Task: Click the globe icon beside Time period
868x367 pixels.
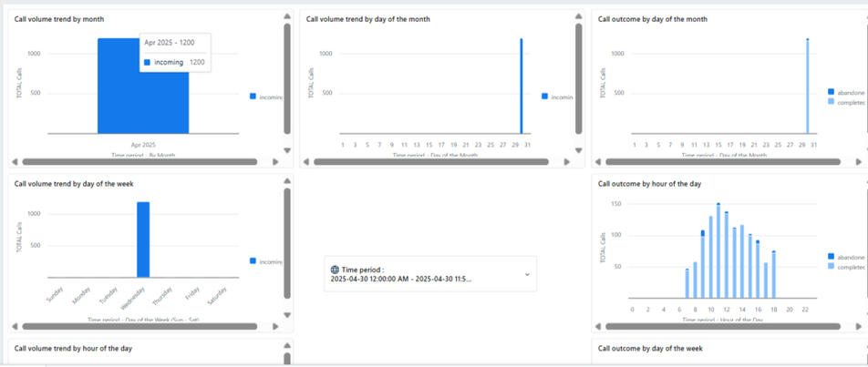Action: 335,270
